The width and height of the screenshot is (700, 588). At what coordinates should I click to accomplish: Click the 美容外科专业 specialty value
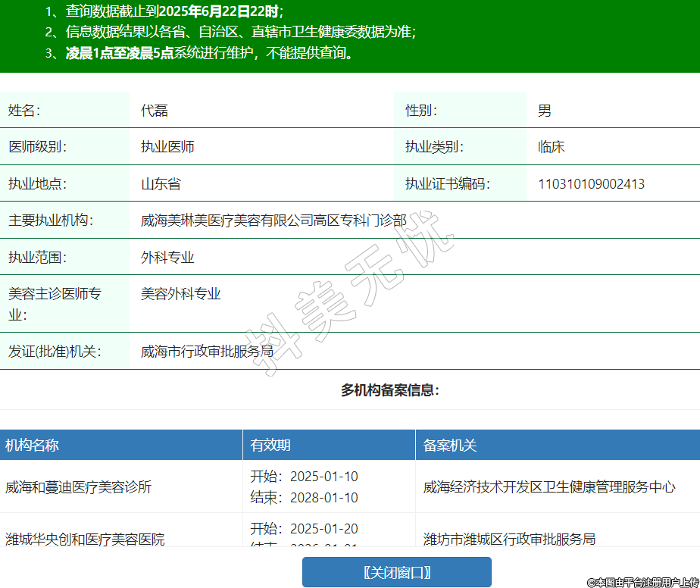tap(180, 294)
